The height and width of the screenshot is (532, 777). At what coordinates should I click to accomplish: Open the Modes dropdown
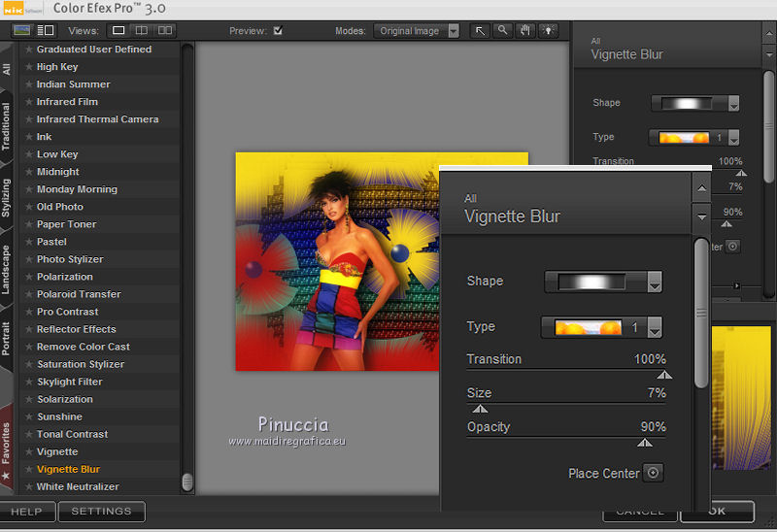[417, 31]
